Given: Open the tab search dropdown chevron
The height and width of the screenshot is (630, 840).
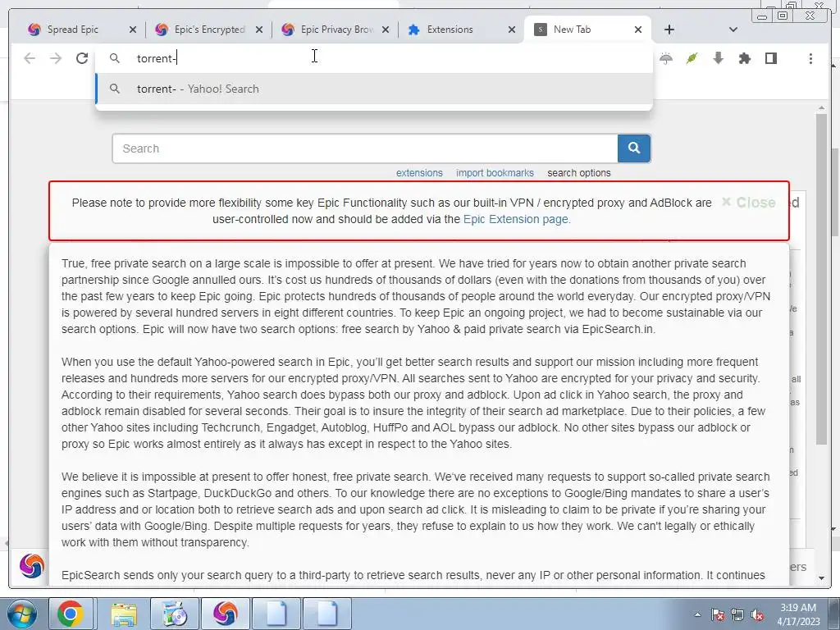Looking at the screenshot, I should point(733,30).
